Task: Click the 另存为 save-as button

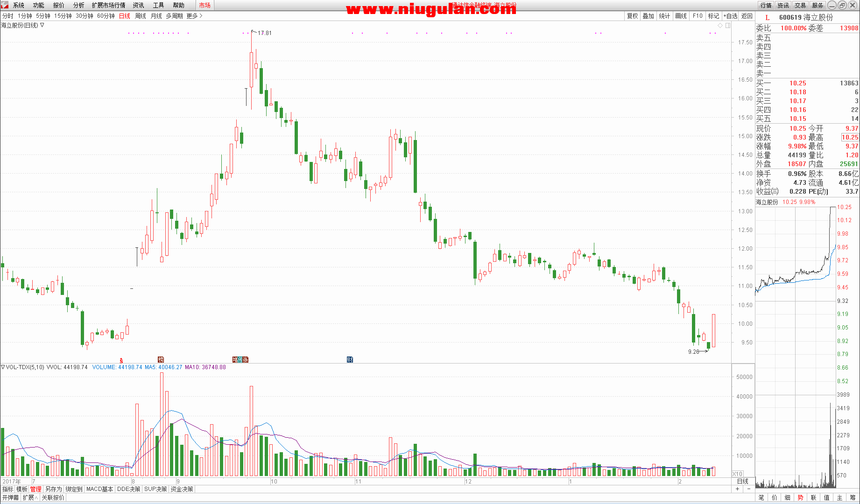Action: (x=54, y=489)
